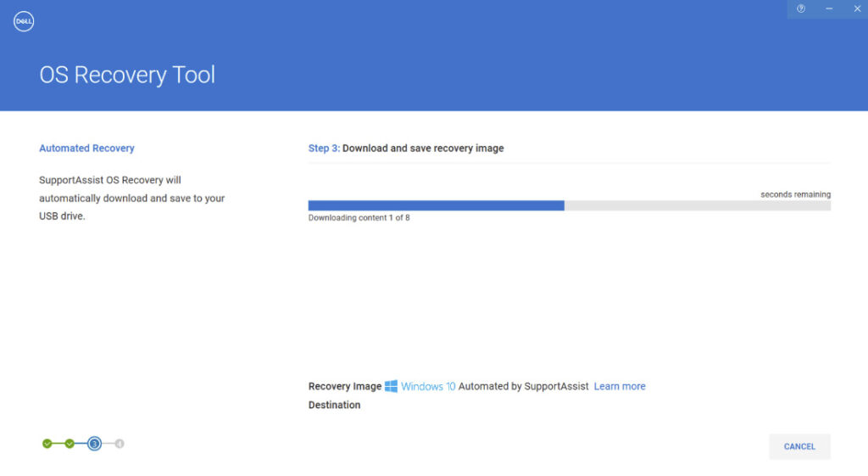Click 'Download and save recovery image' text
868x476 pixels.
tap(423, 148)
